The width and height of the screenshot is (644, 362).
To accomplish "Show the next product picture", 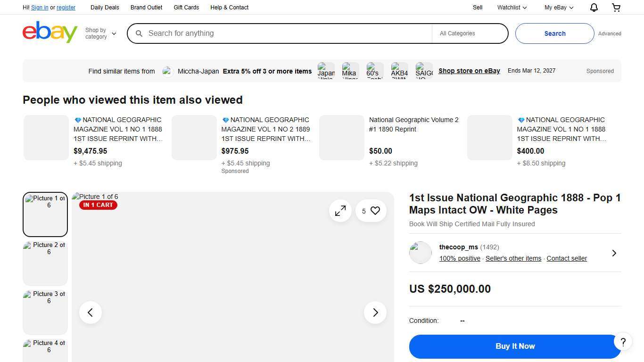I will 375,313.
